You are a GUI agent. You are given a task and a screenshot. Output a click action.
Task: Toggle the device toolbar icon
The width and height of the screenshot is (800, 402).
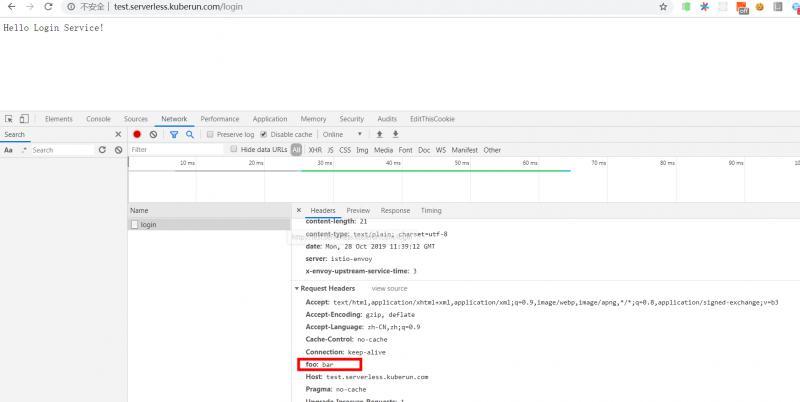24,119
